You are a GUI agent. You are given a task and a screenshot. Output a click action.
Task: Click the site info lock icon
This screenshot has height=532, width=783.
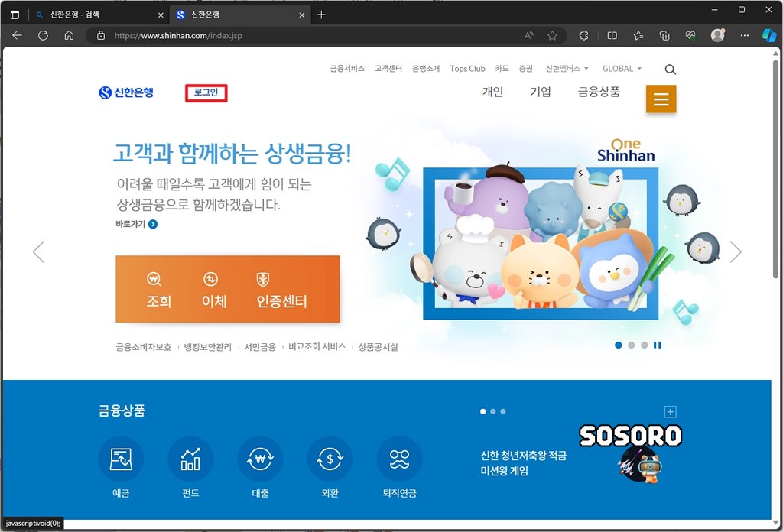pyautogui.click(x=101, y=35)
